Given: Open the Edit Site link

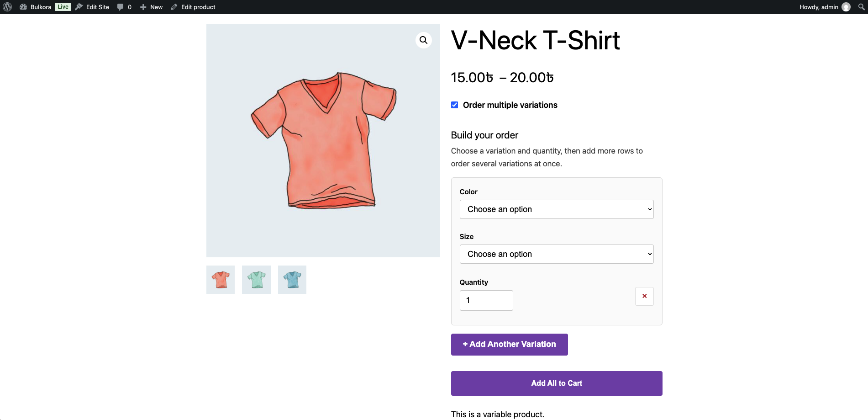Looking at the screenshot, I should click(x=92, y=7).
